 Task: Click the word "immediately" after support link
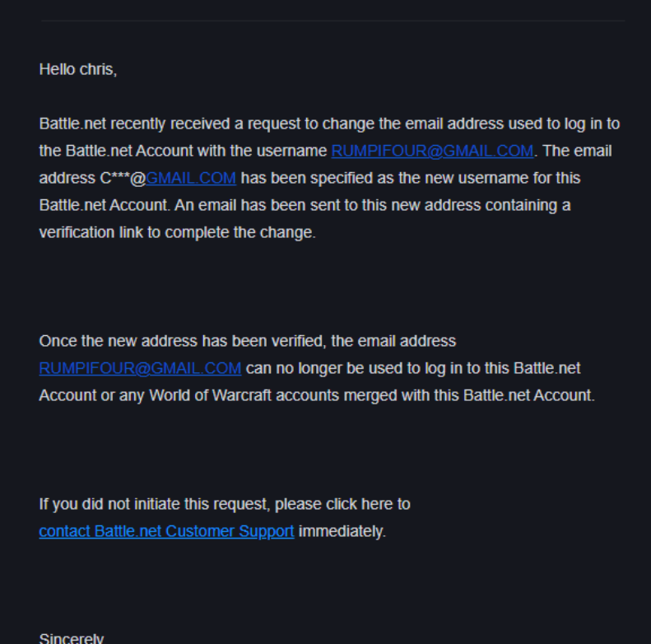(341, 531)
